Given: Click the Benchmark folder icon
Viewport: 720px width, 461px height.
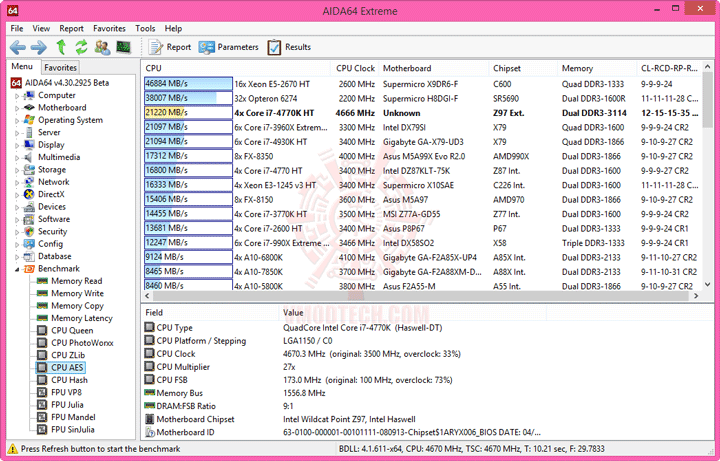Looking at the screenshot, I should (x=29, y=269).
